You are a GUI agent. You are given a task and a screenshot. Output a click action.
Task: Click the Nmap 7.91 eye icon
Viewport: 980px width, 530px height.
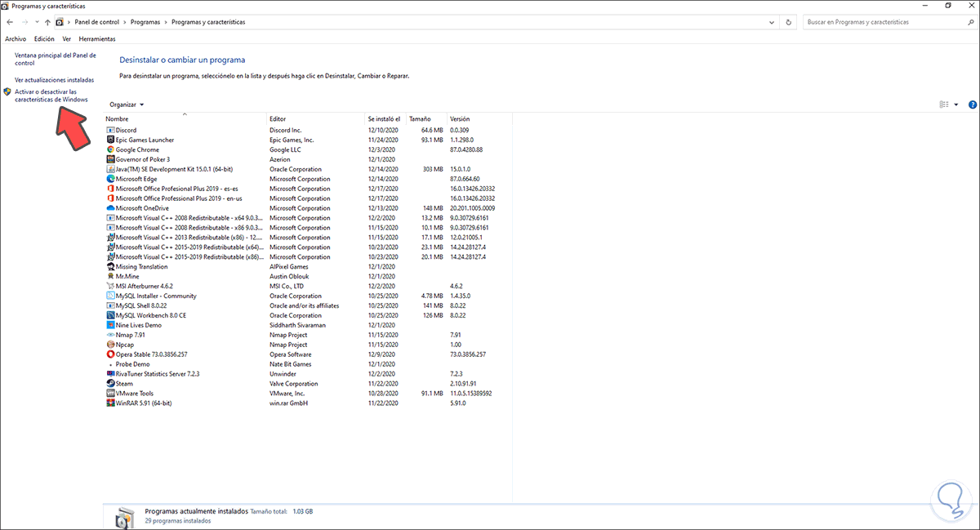click(110, 335)
